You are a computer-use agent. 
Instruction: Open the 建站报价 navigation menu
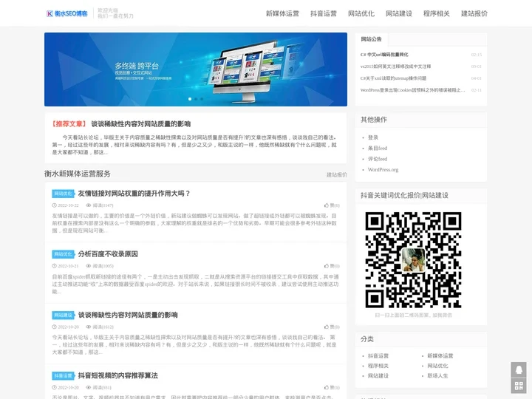(x=474, y=13)
